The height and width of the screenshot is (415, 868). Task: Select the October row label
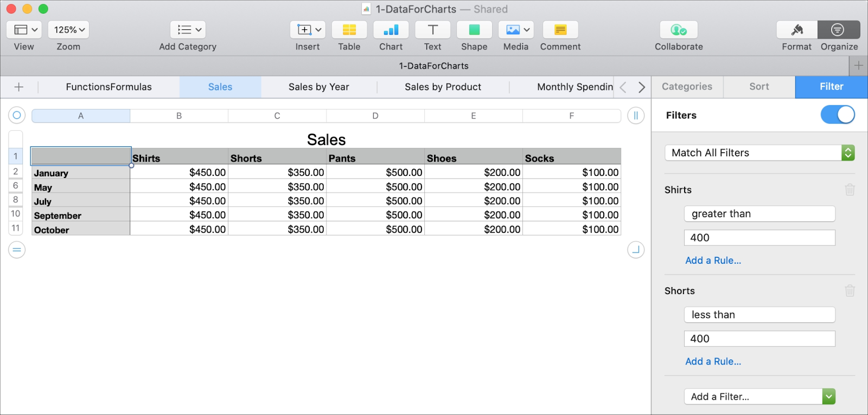tap(81, 229)
